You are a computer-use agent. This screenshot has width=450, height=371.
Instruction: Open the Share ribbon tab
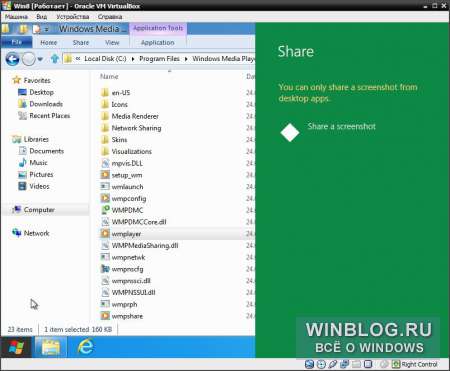click(x=81, y=43)
